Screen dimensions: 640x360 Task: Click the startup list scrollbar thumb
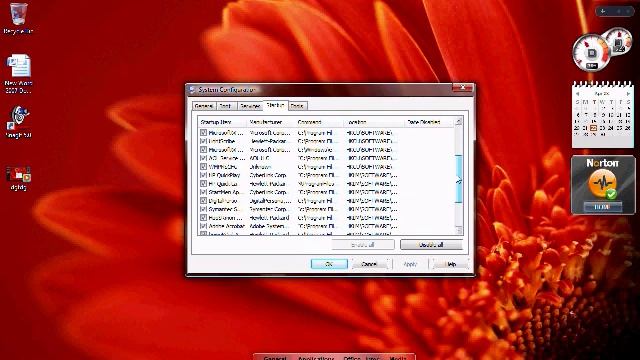(x=459, y=179)
